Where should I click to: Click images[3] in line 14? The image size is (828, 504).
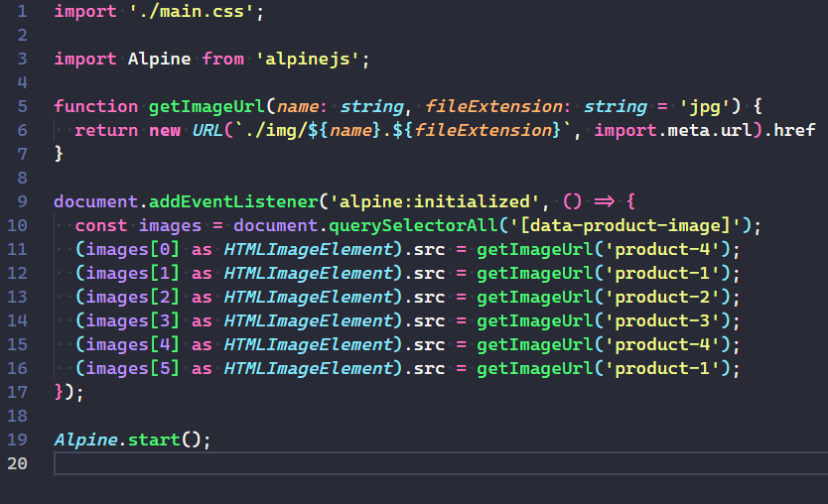click(133, 320)
